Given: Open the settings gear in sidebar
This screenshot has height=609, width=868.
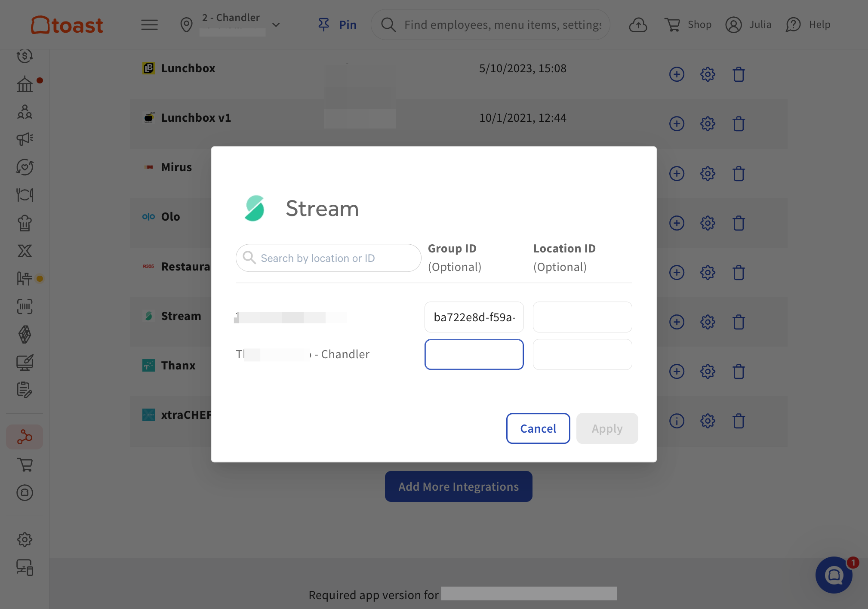Looking at the screenshot, I should (25, 539).
